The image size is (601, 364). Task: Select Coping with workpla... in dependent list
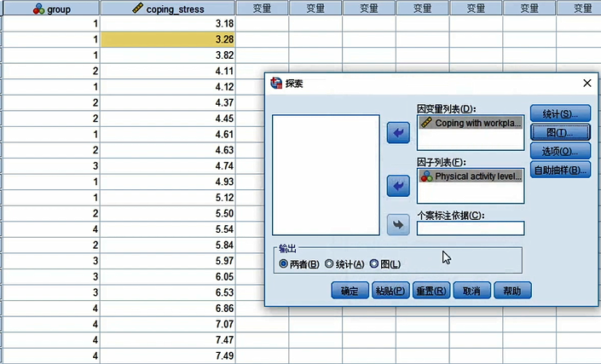(x=471, y=123)
